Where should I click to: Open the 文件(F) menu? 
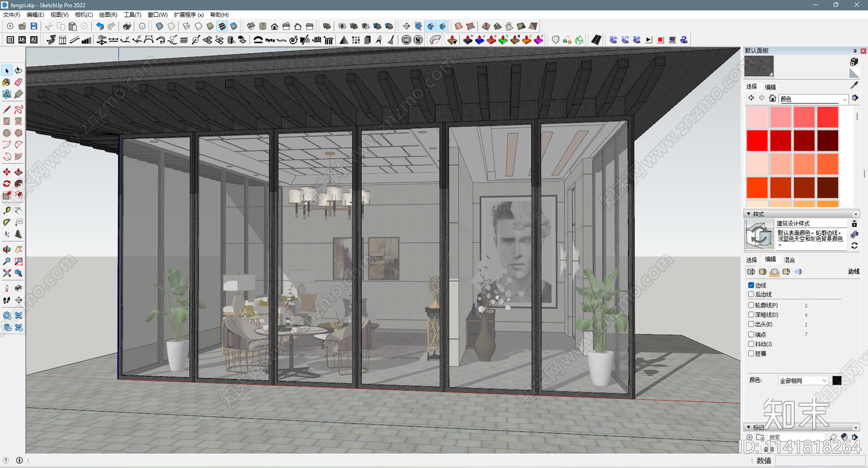point(11,15)
